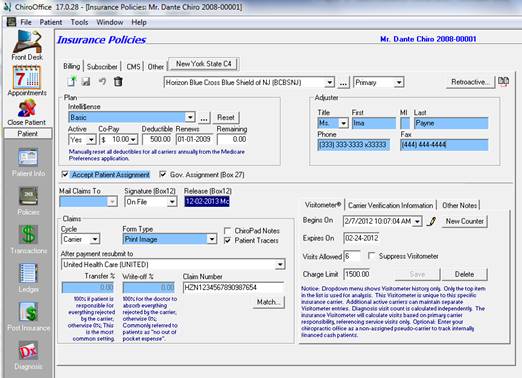Enable the ChiroPad Notes checkbox
Image resolution: width=522 pixels, height=378 pixels.
pyautogui.click(x=227, y=231)
